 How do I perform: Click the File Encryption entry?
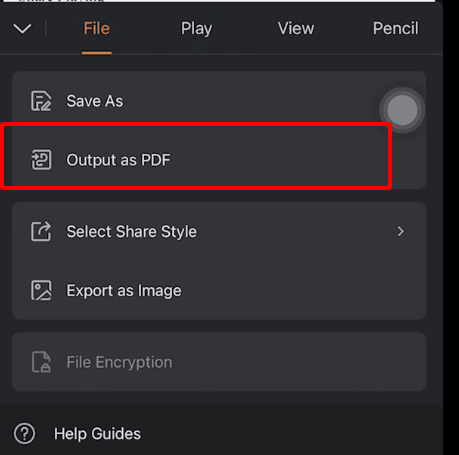[219, 362]
